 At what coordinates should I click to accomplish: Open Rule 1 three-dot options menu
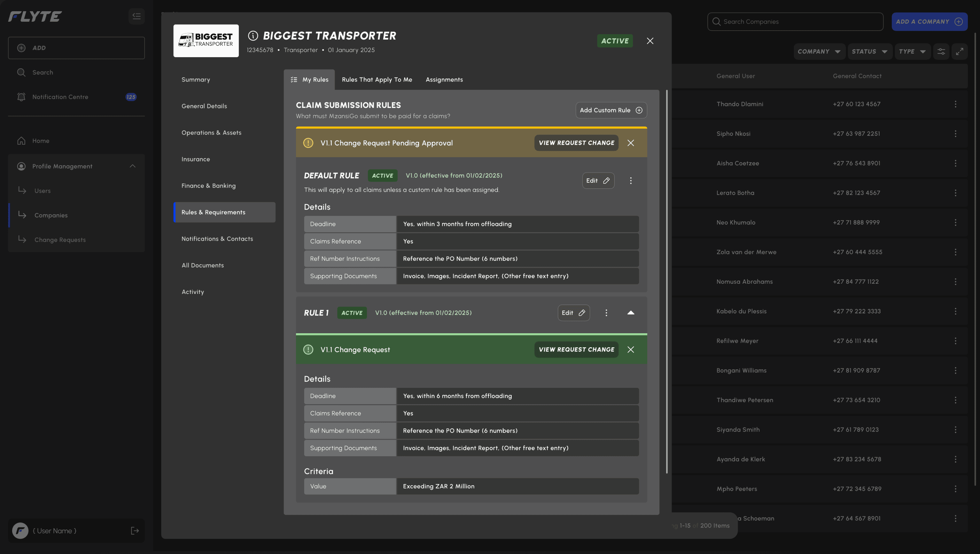(x=606, y=313)
